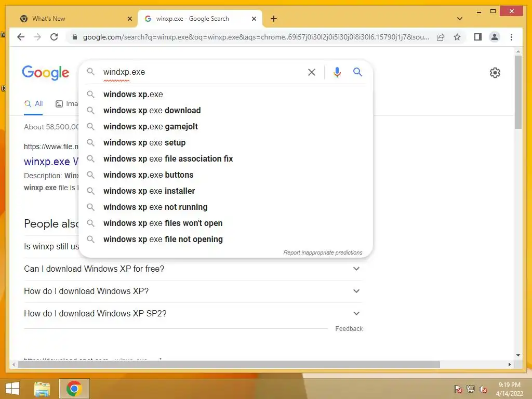Share this page using the share icon

(441, 37)
